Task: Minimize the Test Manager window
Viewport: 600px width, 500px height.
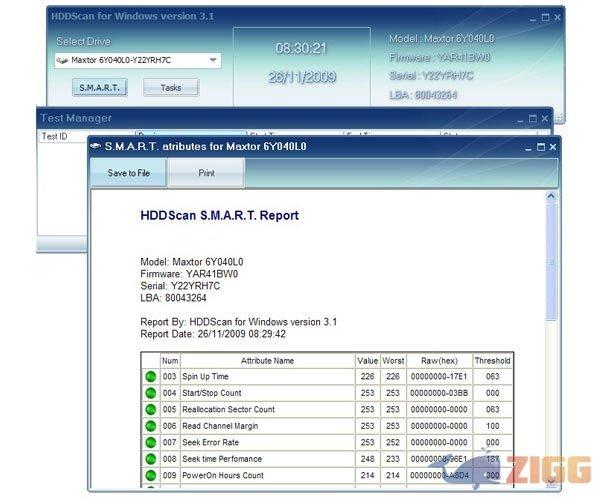Action: [x=520, y=119]
